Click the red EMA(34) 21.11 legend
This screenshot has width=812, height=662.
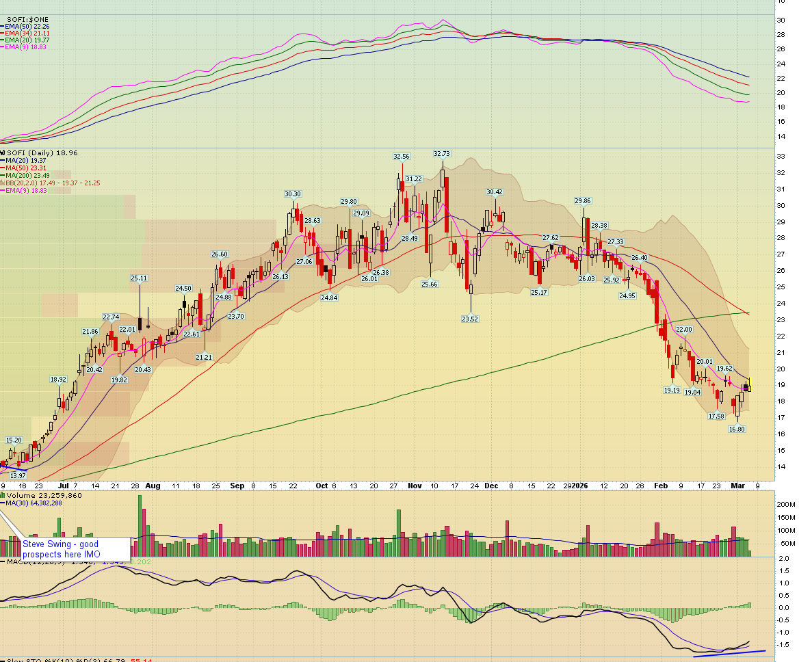pyautogui.click(x=26, y=33)
